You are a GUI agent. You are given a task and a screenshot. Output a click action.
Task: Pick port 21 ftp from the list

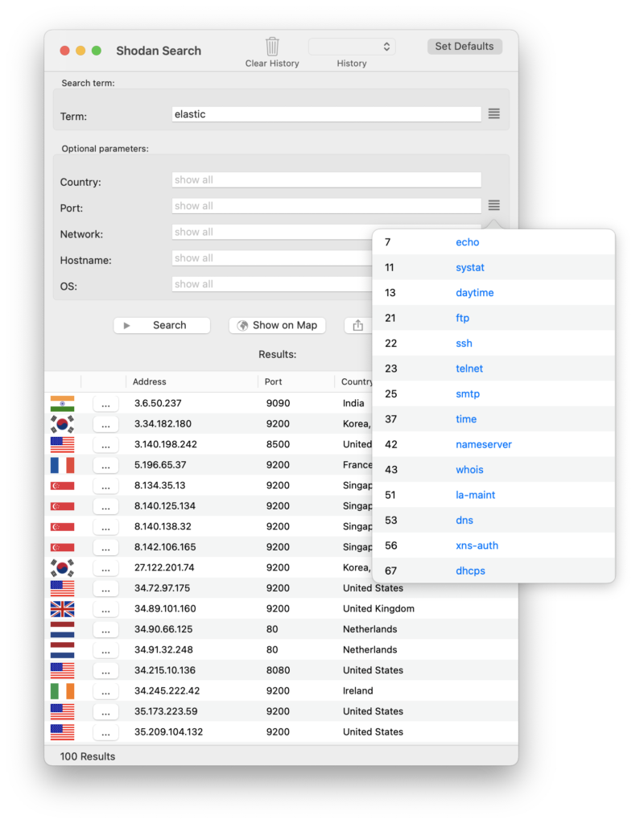pyautogui.click(x=493, y=318)
